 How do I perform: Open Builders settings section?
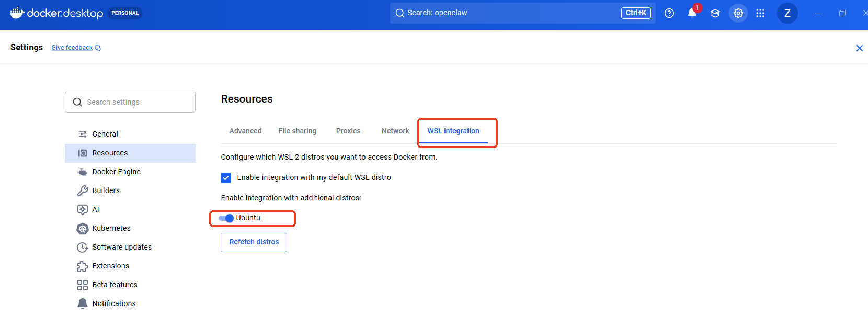130,190
